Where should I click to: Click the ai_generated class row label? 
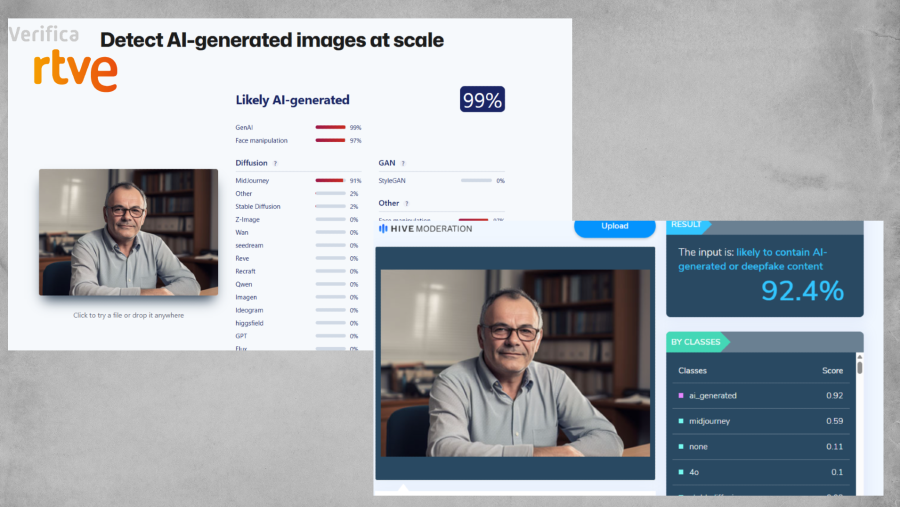point(713,396)
